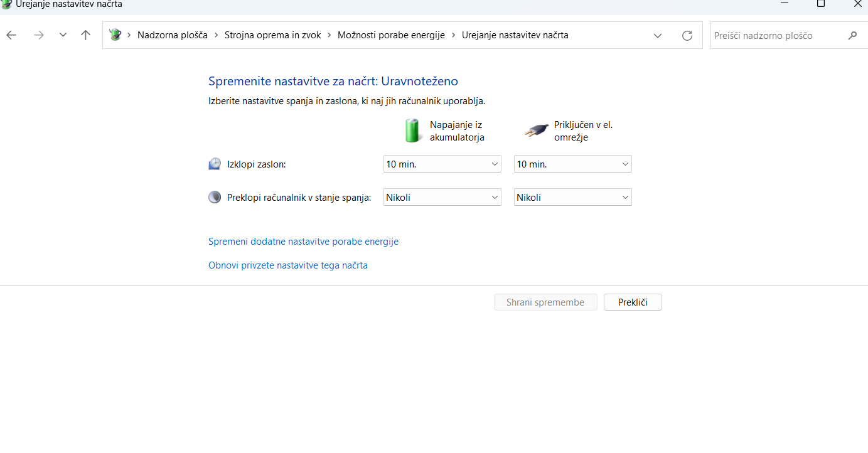The height and width of the screenshot is (453, 868).
Task: Click Obnovi privzete nastavitve tega načrta link
Action: click(288, 265)
